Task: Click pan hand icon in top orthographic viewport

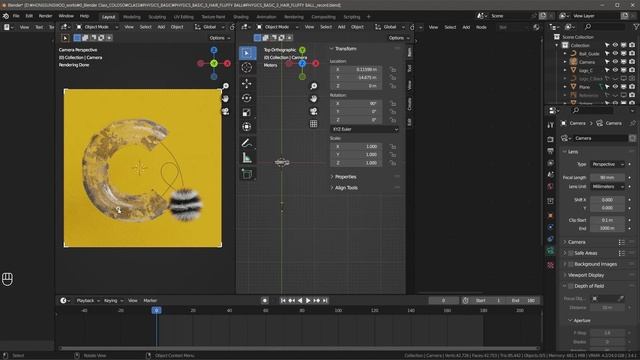Action: coord(313,99)
